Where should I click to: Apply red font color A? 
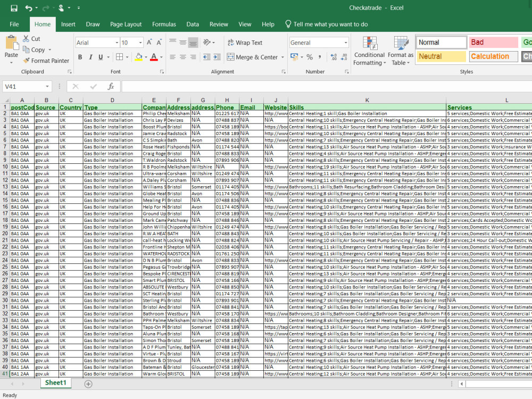[154, 57]
